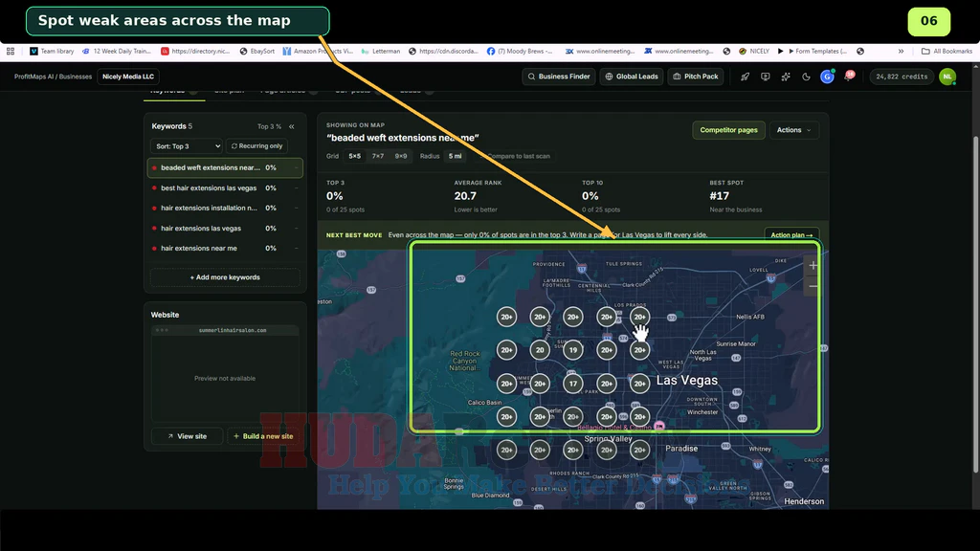
Task: Click the video tutorial screen icon
Action: 765,77
